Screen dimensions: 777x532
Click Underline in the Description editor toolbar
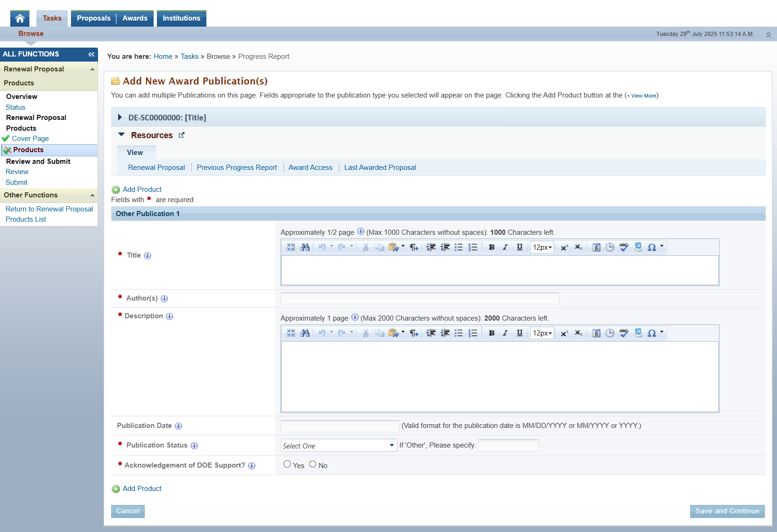pos(519,333)
